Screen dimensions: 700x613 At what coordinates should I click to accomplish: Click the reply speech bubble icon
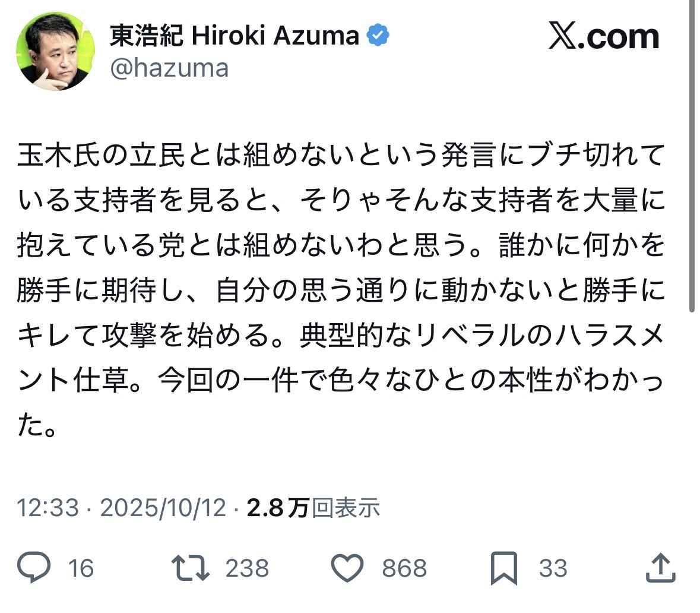(34, 568)
